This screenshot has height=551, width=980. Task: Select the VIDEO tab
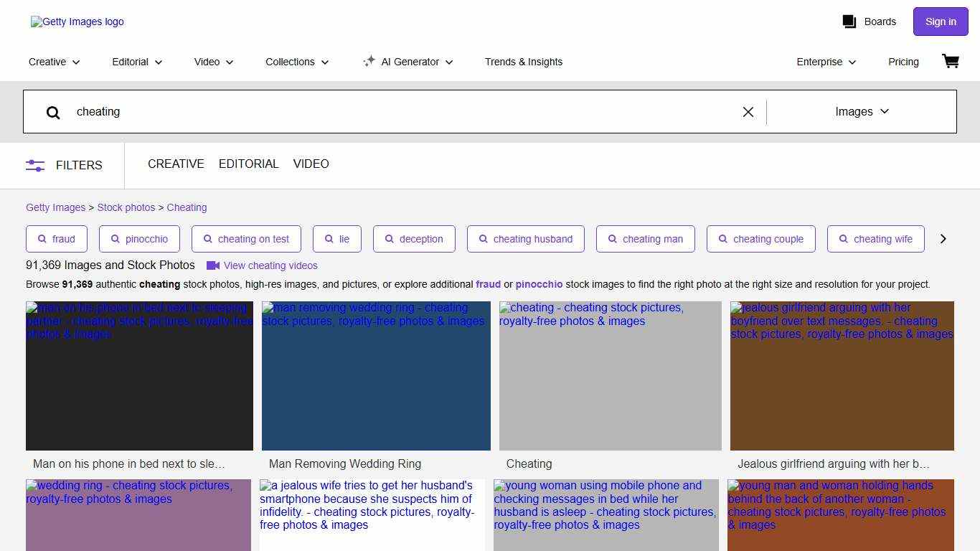point(311,164)
